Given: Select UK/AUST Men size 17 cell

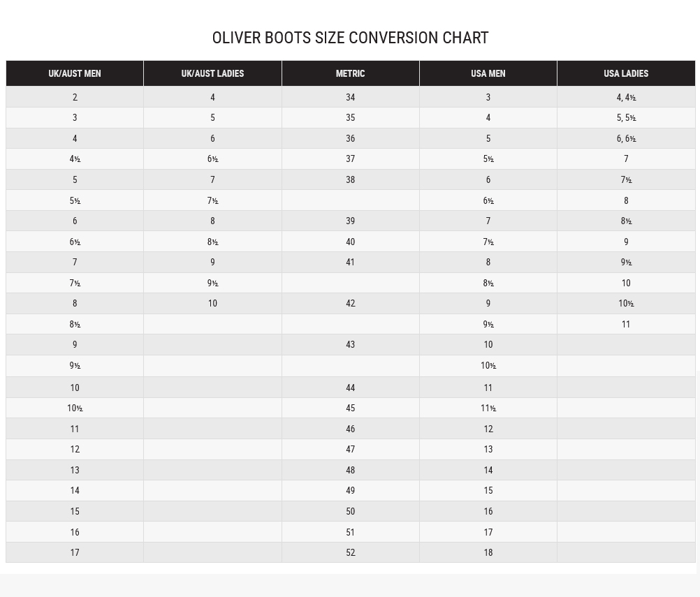Looking at the screenshot, I should [x=75, y=553].
